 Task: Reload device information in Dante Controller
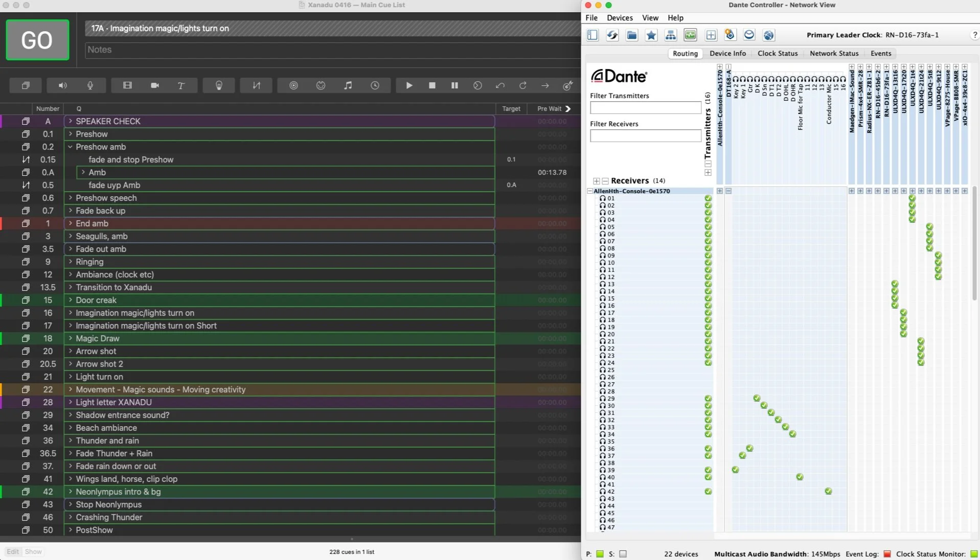612,35
